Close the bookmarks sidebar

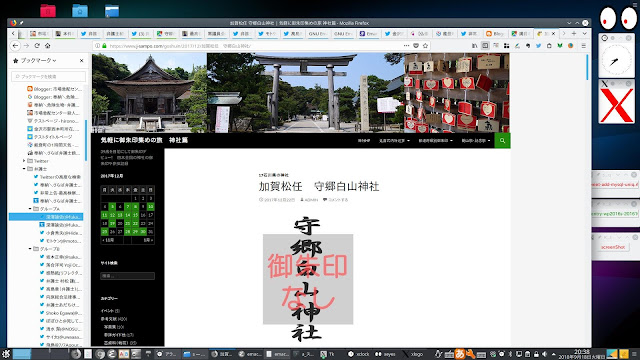[x=82, y=60]
